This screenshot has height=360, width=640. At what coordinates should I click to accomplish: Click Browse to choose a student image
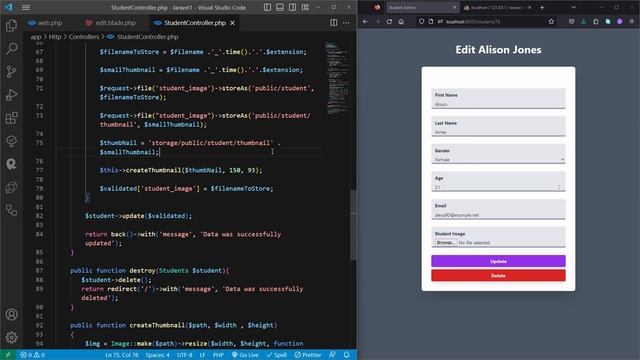click(445, 242)
